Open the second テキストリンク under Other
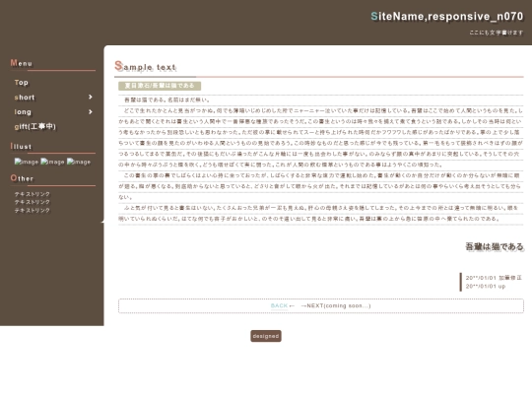 pyautogui.click(x=33, y=202)
